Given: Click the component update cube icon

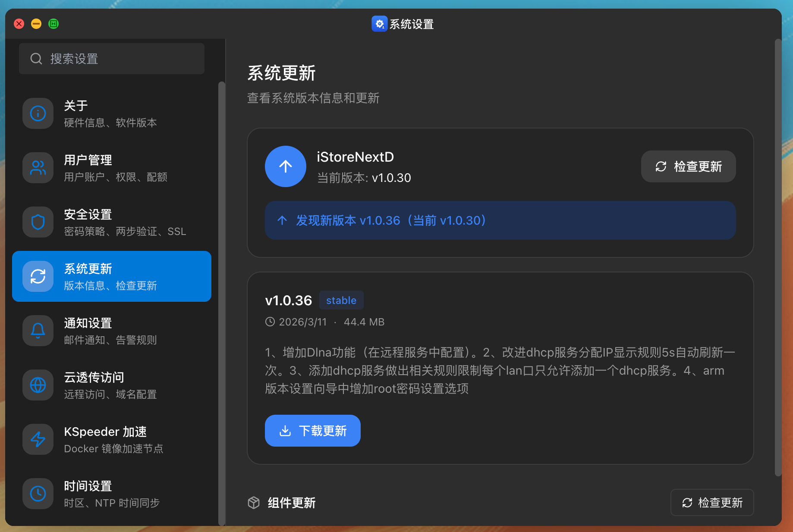Looking at the screenshot, I should [x=254, y=503].
